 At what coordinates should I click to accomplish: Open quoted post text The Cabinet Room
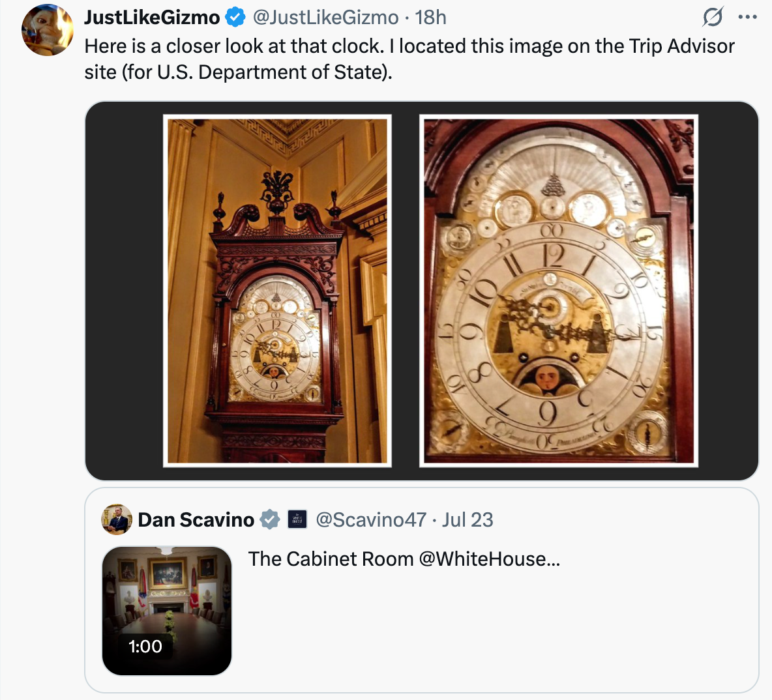tap(404, 559)
